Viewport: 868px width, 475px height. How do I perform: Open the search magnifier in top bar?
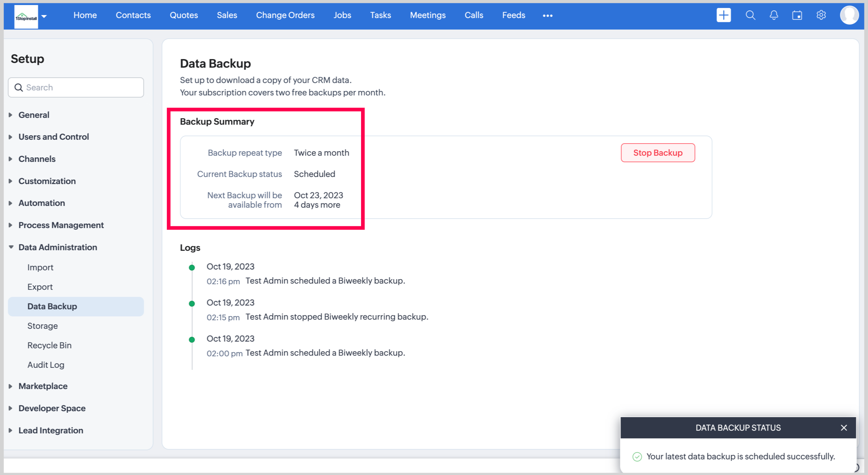(750, 15)
